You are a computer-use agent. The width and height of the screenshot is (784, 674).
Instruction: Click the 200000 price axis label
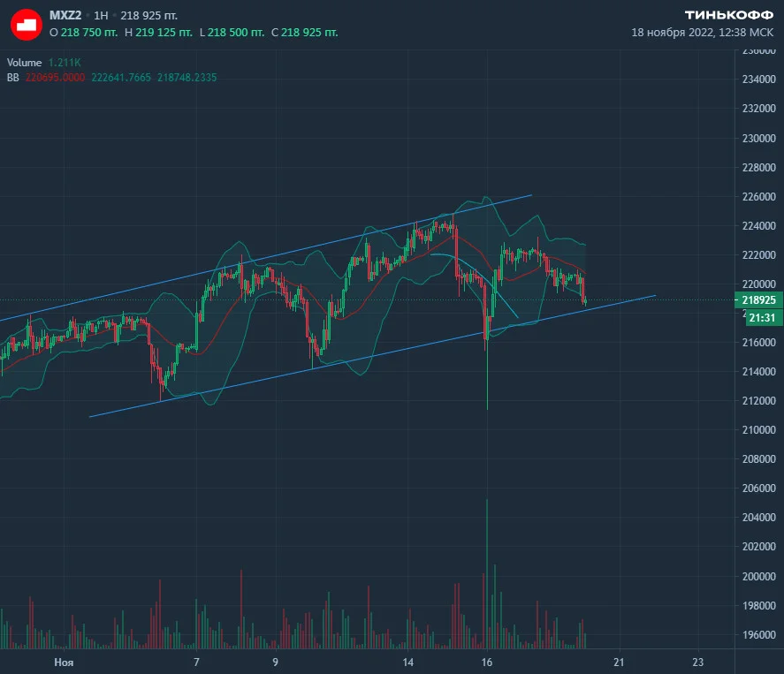[759, 576]
